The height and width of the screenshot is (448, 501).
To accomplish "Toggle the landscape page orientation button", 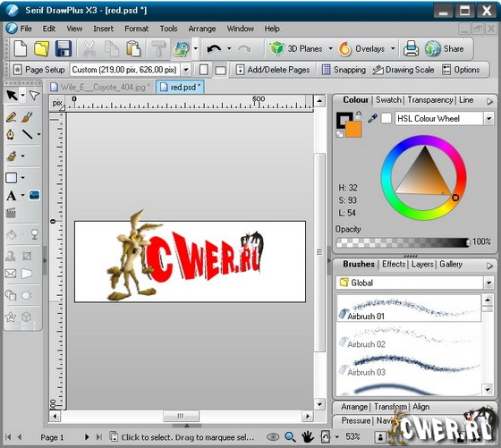I will 220,70.
